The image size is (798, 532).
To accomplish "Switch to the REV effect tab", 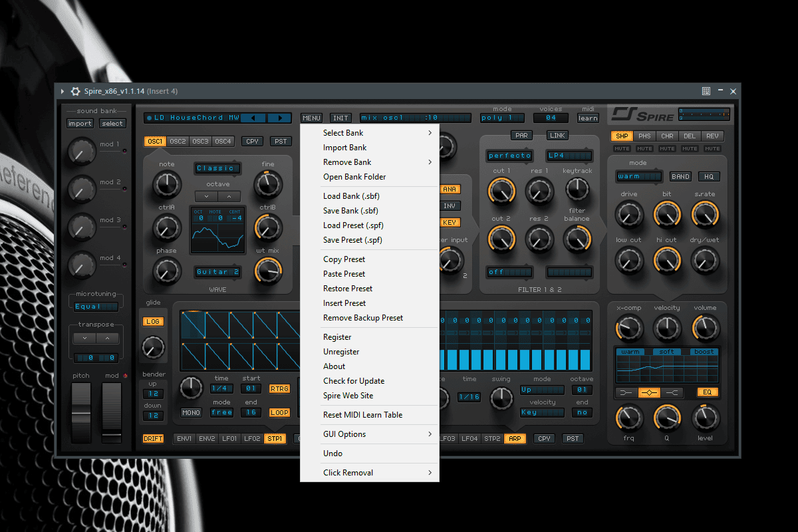I will click(712, 136).
